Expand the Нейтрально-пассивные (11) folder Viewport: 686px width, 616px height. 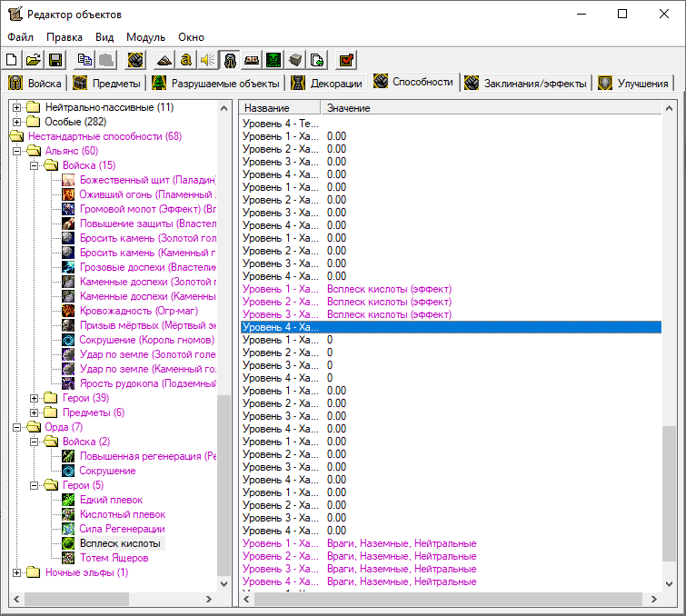pyautogui.click(x=16, y=107)
